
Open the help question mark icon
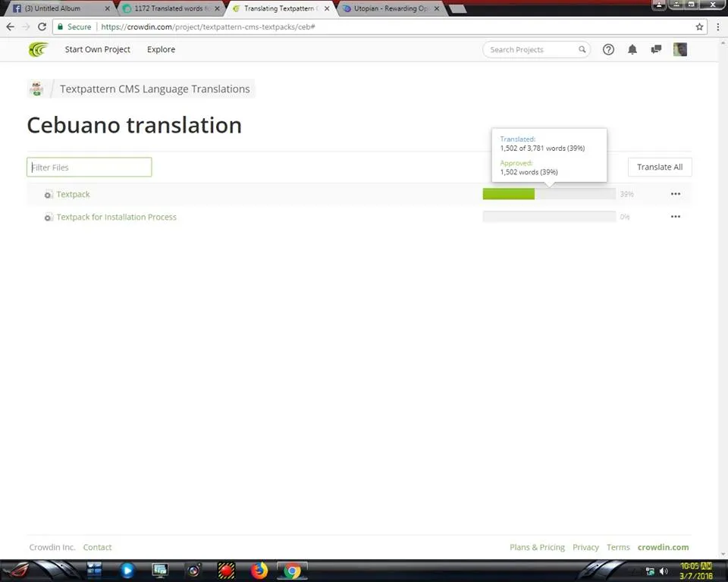(x=608, y=50)
